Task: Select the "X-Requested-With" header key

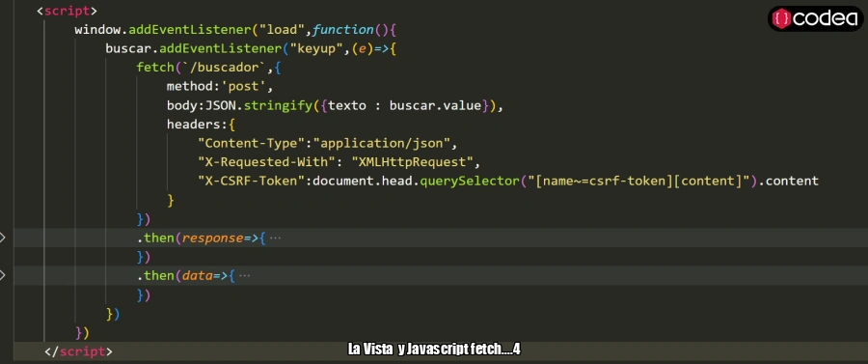Action: [x=266, y=162]
